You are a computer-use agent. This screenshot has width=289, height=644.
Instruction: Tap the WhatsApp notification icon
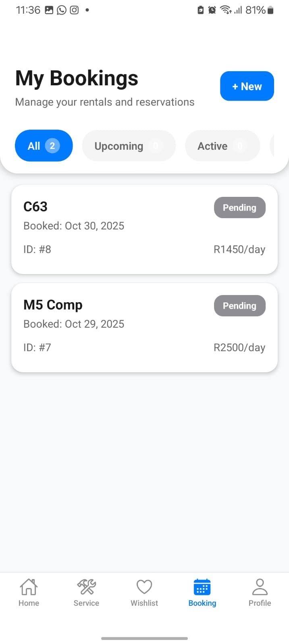(62, 10)
